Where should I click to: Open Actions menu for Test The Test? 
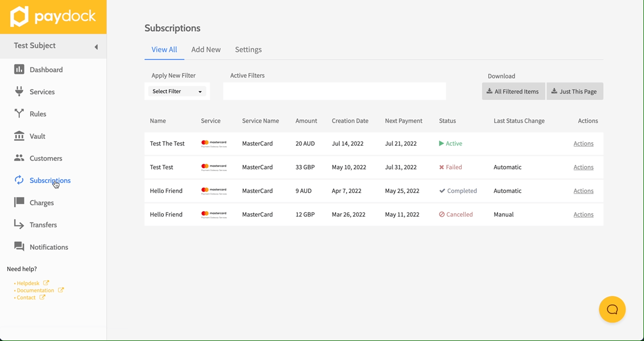click(583, 143)
